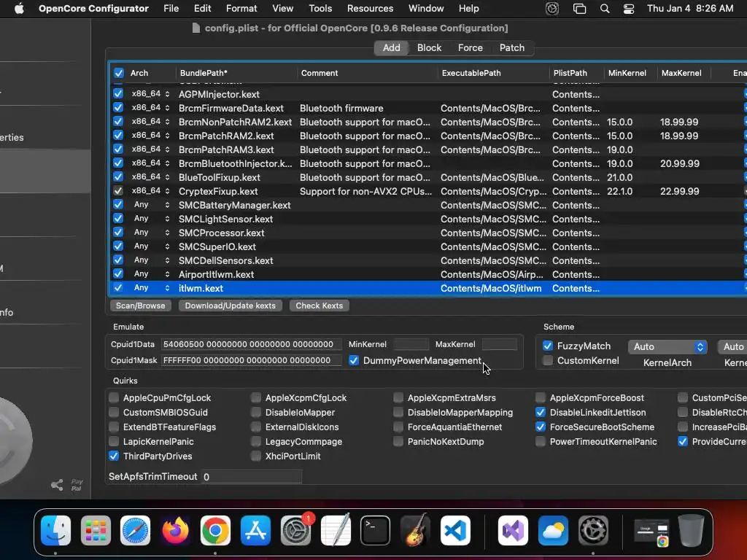Toggle the header select-all checkbox
Screen dimensions: 747x560
pos(119,73)
